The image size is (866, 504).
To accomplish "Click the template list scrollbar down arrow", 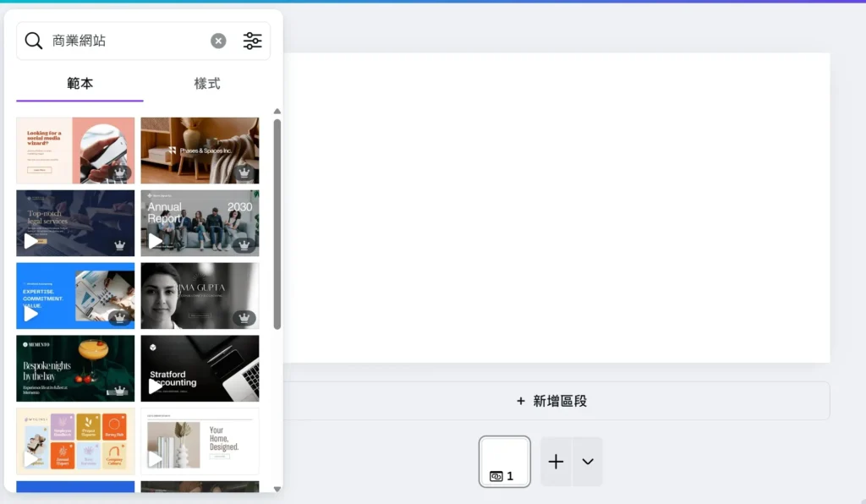I will coord(277,487).
